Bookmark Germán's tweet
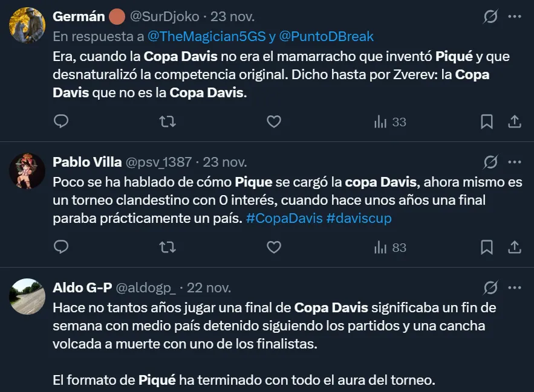Image resolution: width=534 pixels, height=392 pixels. [x=486, y=122]
